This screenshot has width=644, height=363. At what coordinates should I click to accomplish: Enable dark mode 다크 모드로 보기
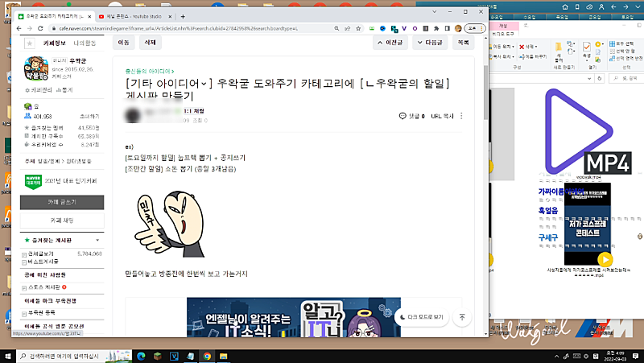click(422, 317)
